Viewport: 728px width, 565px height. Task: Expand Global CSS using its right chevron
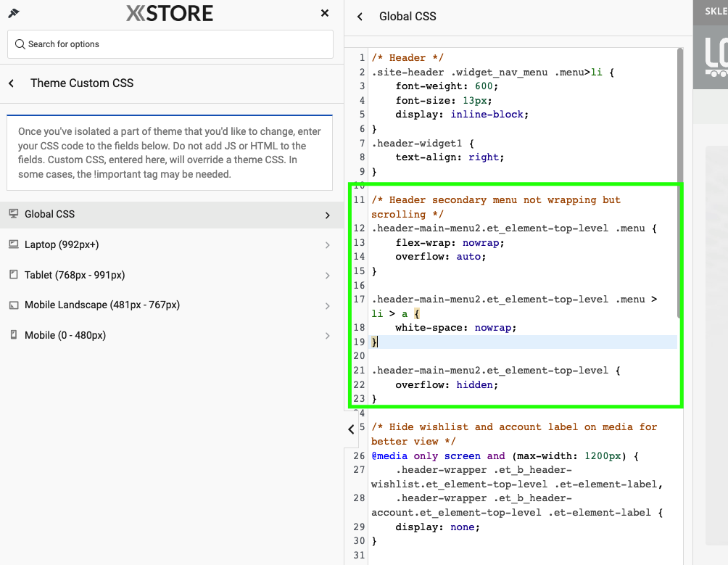pos(327,215)
